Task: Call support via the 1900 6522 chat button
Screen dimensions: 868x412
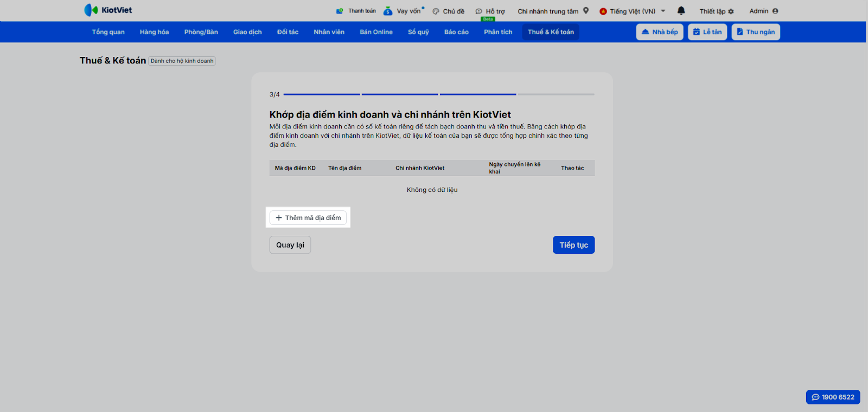Action: [833, 397]
